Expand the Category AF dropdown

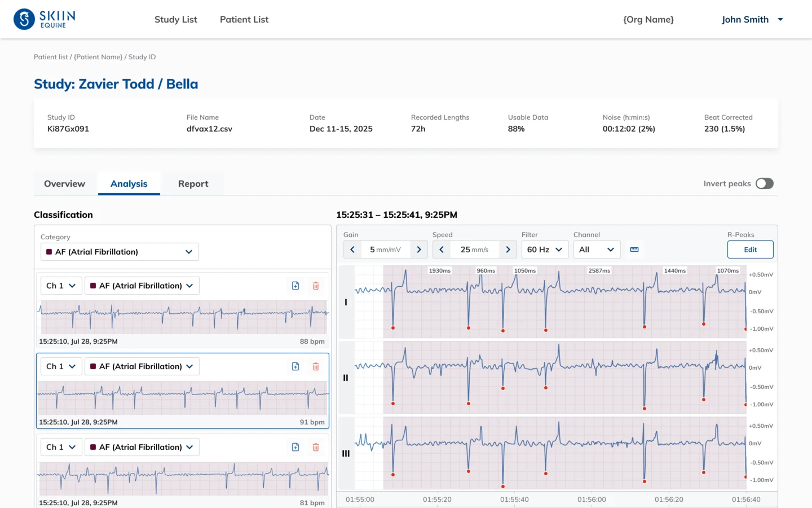[120, 252]
